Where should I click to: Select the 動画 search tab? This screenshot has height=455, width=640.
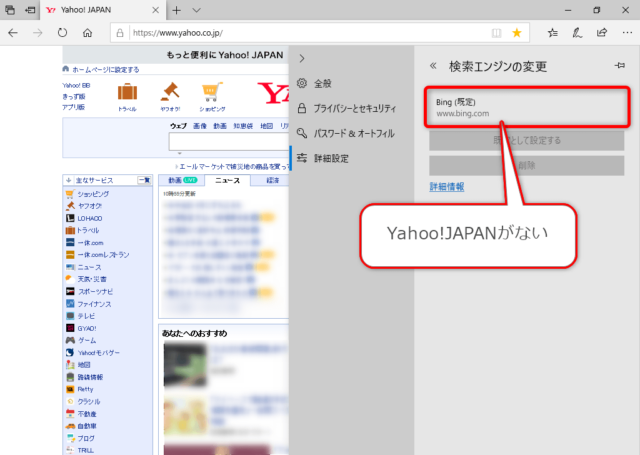220,126
